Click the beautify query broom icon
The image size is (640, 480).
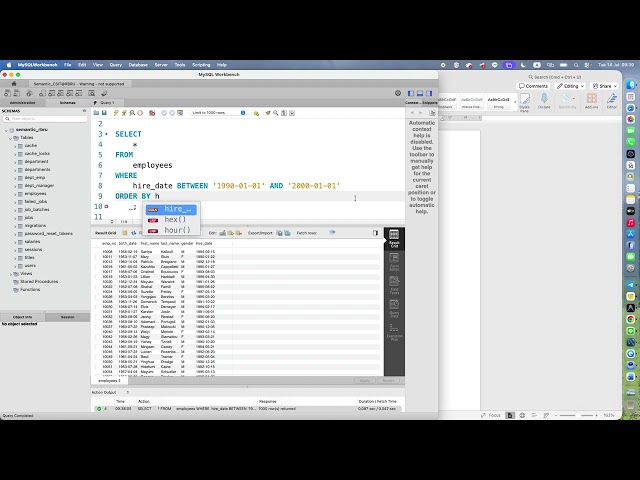[268, 113]
